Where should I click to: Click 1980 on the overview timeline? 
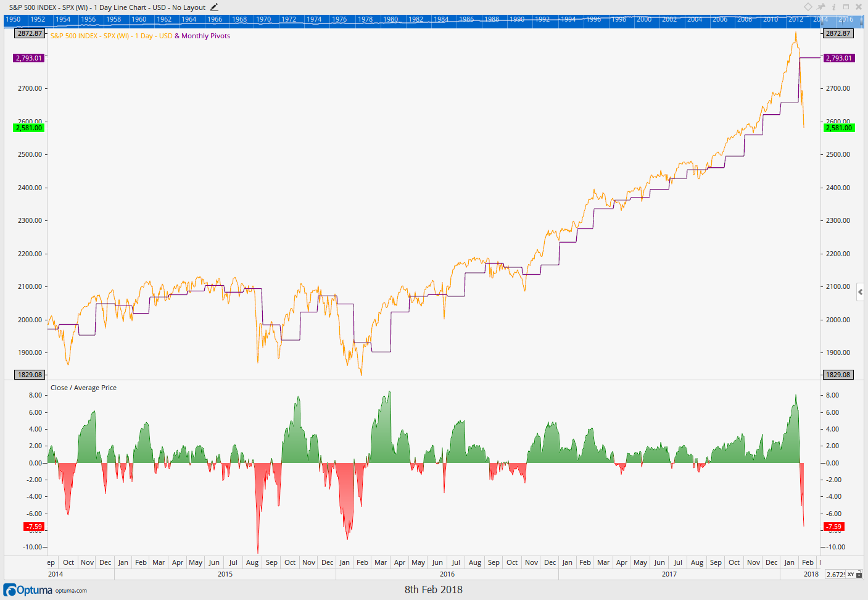coord(391,19)
